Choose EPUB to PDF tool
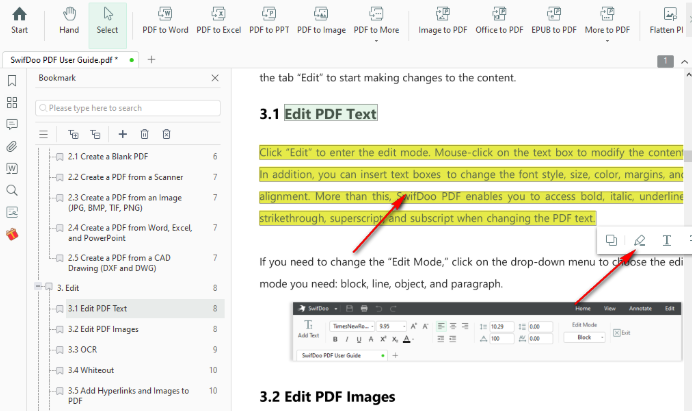Screen dimensions: 692x411 [554, 21]
